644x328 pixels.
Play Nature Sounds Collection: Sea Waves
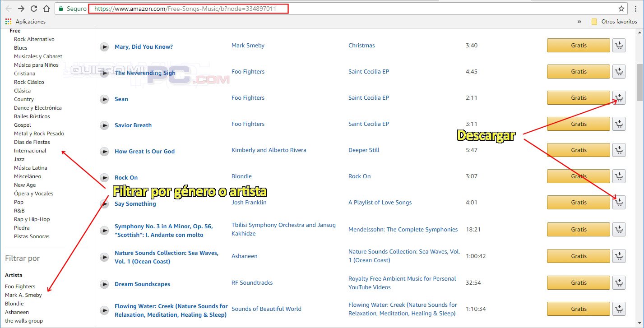tap(104, 257)
